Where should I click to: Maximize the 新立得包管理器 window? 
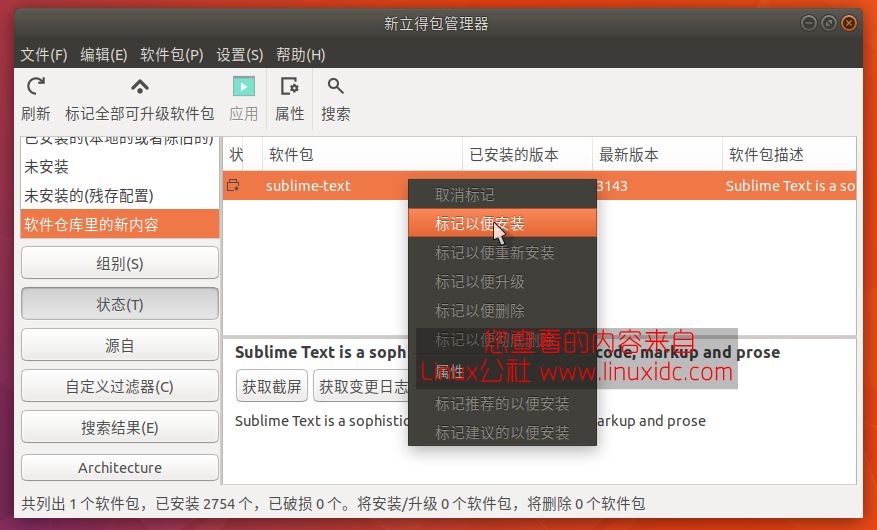828,23
